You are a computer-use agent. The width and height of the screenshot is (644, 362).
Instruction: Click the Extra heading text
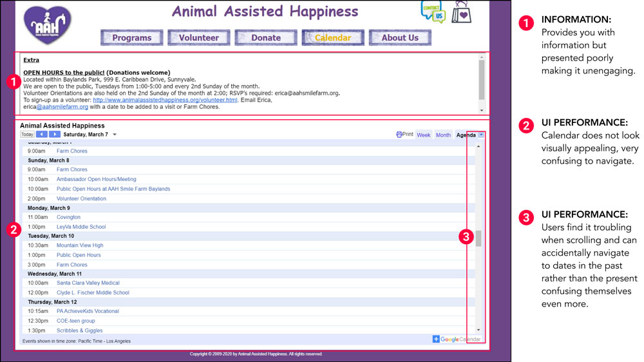coord(31,60)
